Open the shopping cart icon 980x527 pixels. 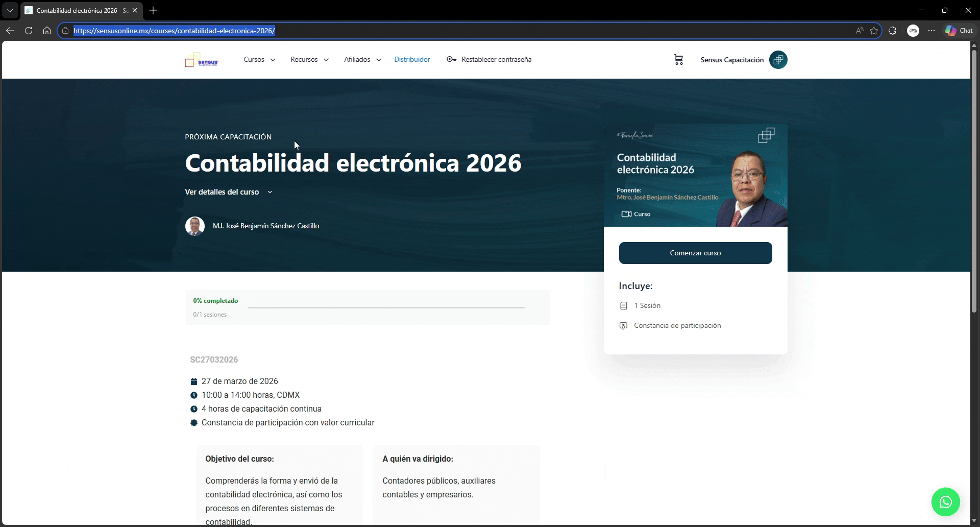click(x=678, y=60)
